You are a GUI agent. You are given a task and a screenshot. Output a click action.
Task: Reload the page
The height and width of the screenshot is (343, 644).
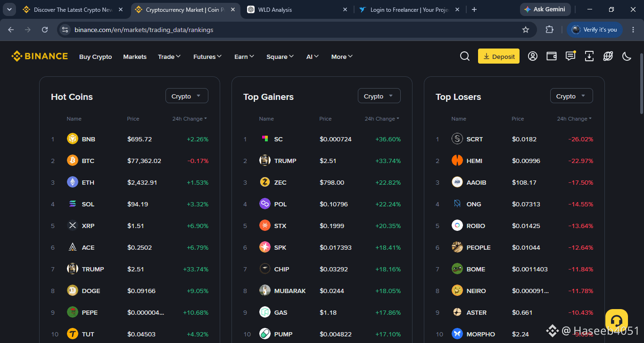coord(45,30)
